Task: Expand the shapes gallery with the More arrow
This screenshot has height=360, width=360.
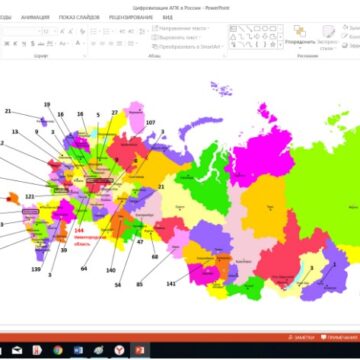Action: coord(280,44)
